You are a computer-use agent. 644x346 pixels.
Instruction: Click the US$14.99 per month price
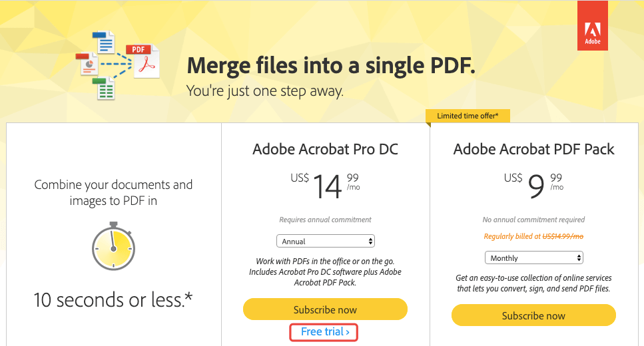(325, 186)
